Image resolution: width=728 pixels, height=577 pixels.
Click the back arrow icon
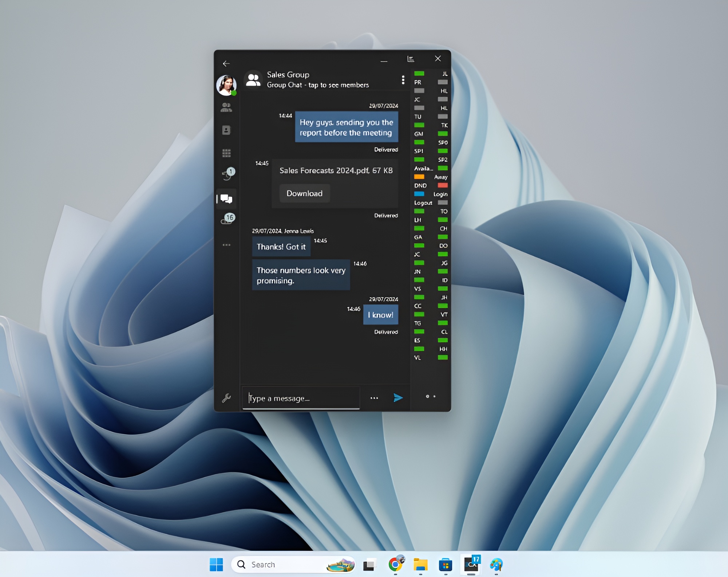226,64
